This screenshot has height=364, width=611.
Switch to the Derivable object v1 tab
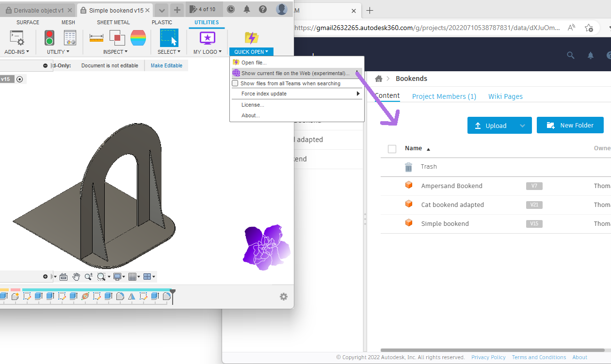click(x=39, y=10)
